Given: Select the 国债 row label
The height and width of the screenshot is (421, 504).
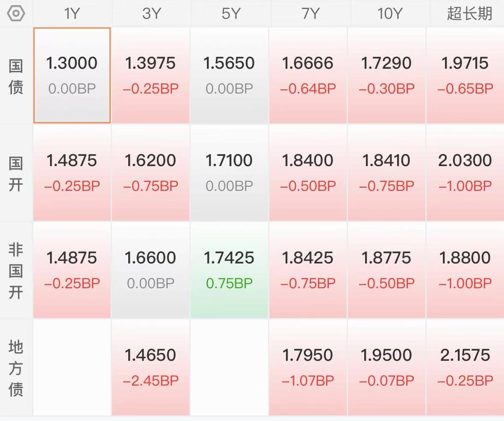Looking at the screenshot, I should (x=16, y=76).
